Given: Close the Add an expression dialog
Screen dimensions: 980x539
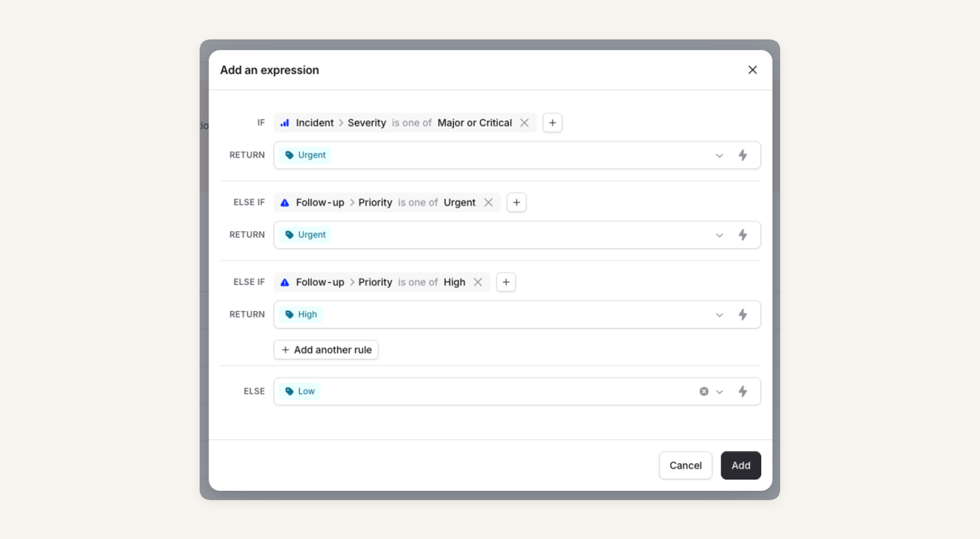Looking at the screenshot, I should click(752, 70).
